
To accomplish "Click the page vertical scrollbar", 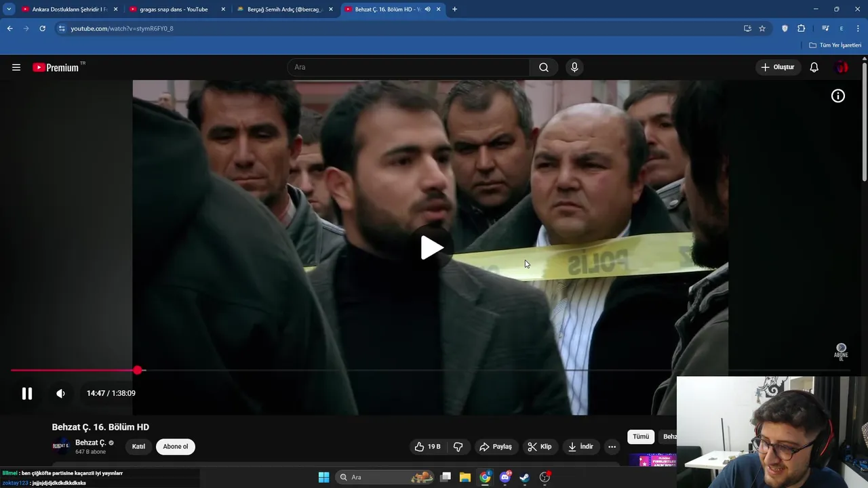I will coord(865,122).
